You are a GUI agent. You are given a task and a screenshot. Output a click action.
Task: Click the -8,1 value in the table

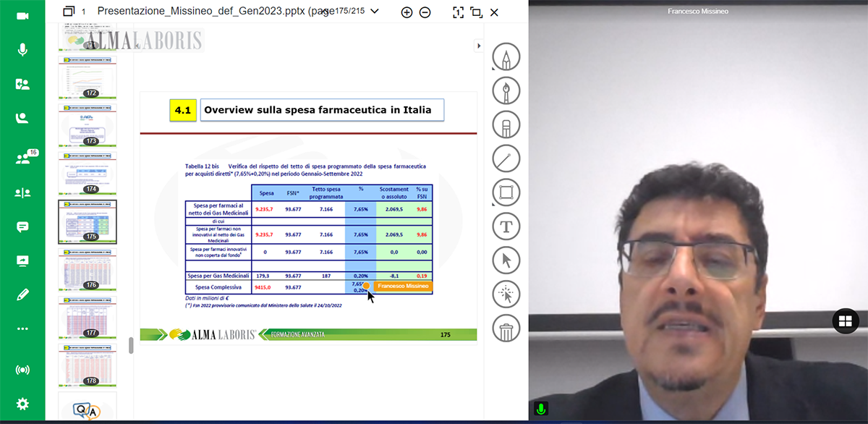[394, 276]
